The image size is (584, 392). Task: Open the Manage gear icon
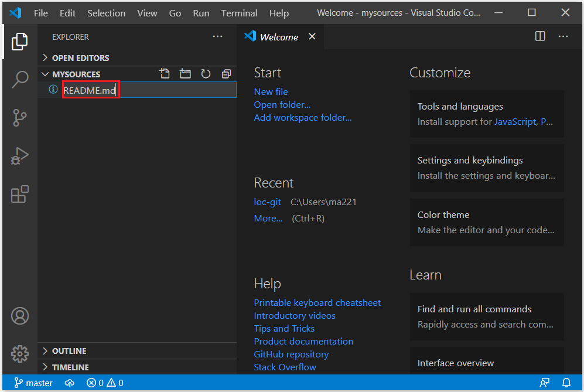[20, 353]
